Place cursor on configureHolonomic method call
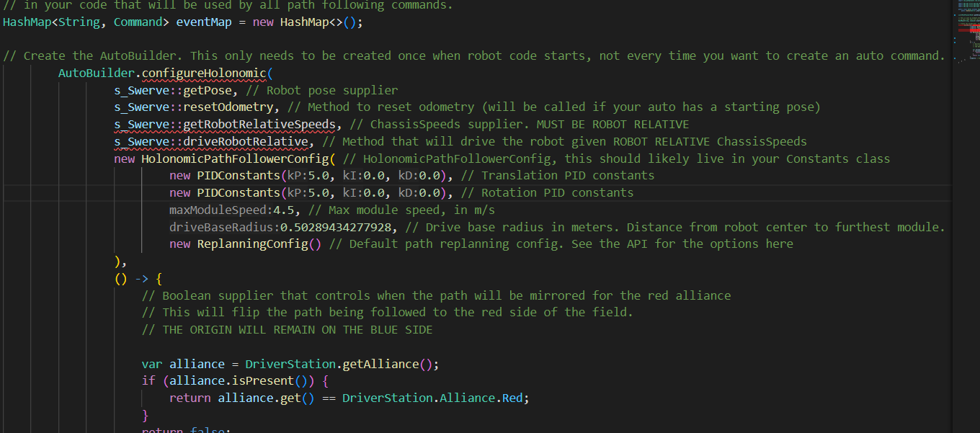Screen dimensions: 980x433 point(204,73)
